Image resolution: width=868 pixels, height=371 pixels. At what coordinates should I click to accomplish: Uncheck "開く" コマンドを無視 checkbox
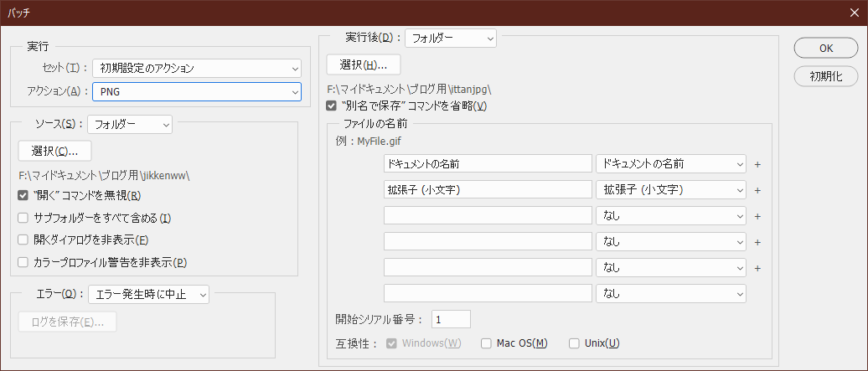click(x=23, y=195)
